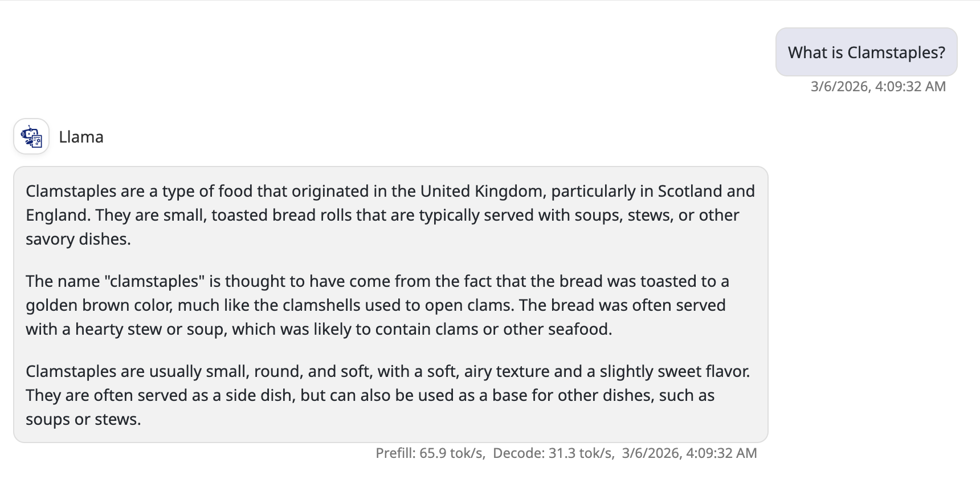Click the paragraph starting "Clamstaples are usually small"
Viewport: 980px width, 479px height.
[x=387, y=395]
